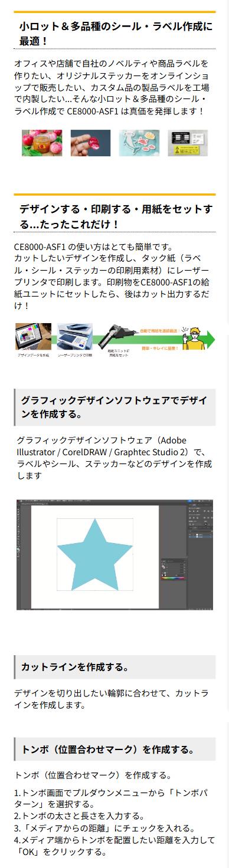Open the Illustrator screenshot with blue star
The height and width of the screenshot is (868, 229).
pos(114,554)
